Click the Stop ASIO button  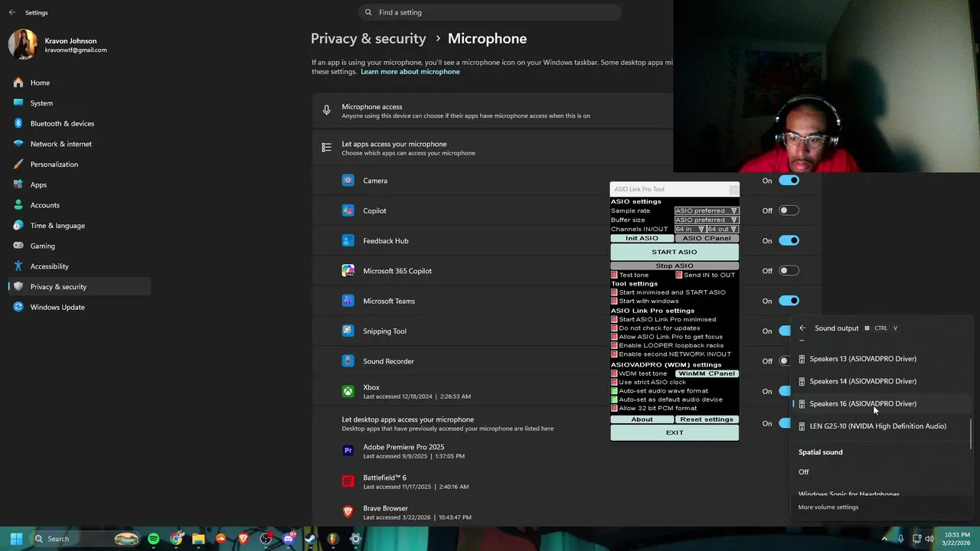point(675,266)
